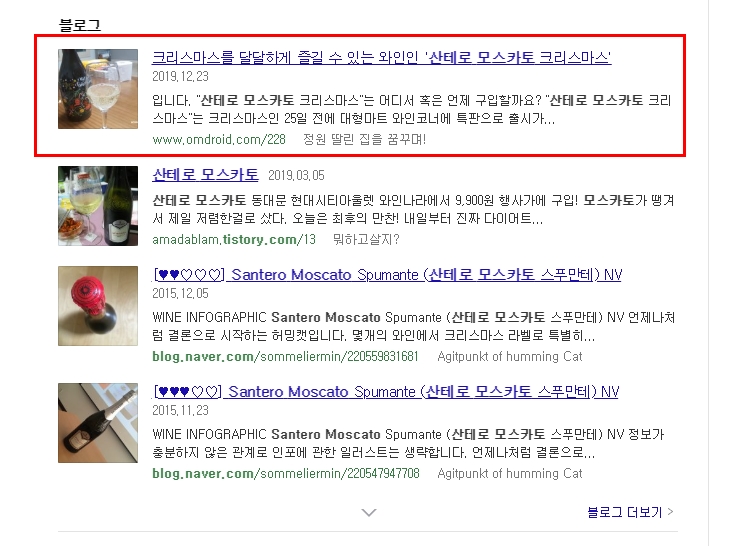Open the three-heart rated Santero Moscato Spumante title
Image resolution: width=736 pixels, height=546 pixels.
coord(385,392)
